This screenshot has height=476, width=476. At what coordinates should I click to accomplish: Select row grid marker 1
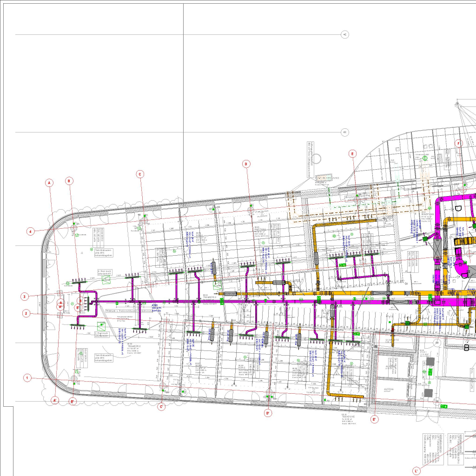tap(27, 378)
